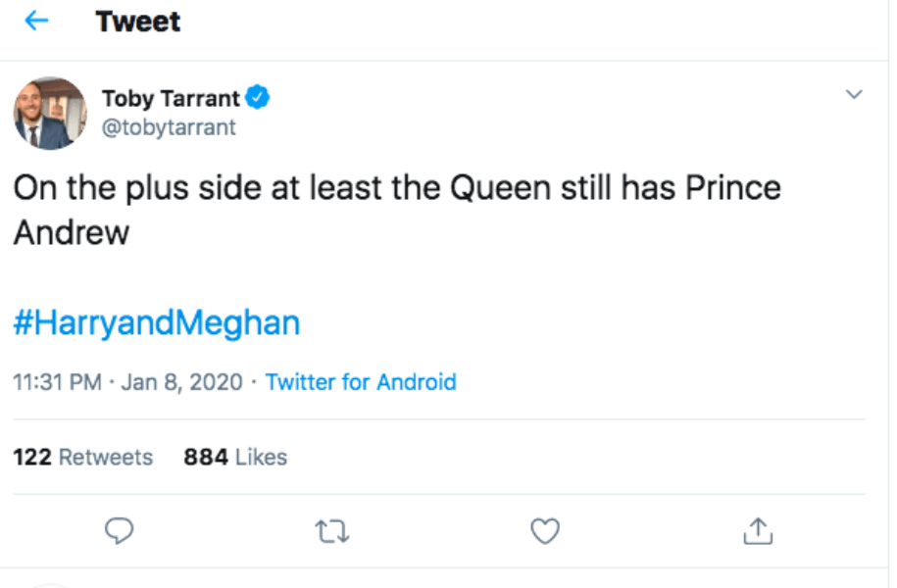Open the @tobytarrant handle
This screenshot has width=897, height=588.
coord(169,127)
